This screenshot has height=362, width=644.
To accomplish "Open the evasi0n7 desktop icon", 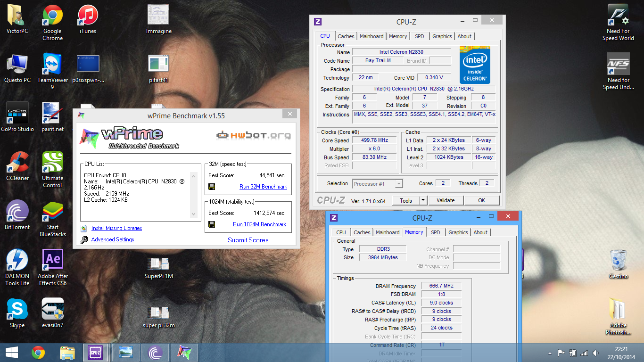I will (x=53, y=313).
